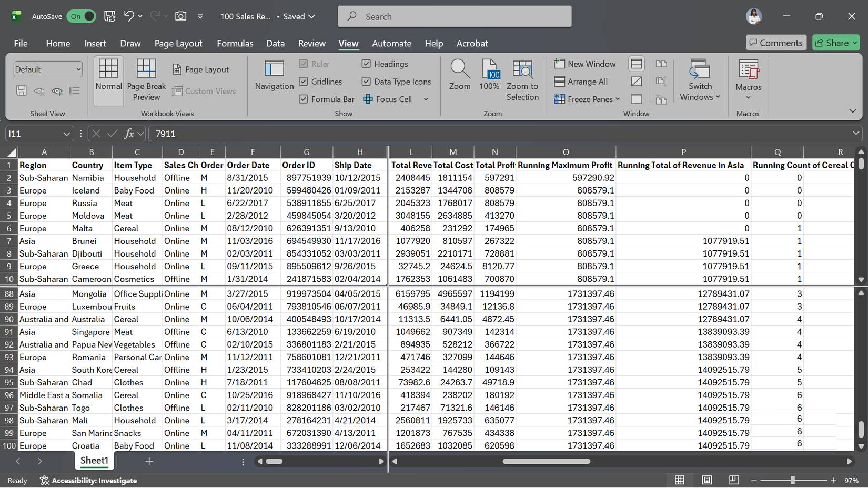
Task: Open the Comments panel
Action: 776,43
